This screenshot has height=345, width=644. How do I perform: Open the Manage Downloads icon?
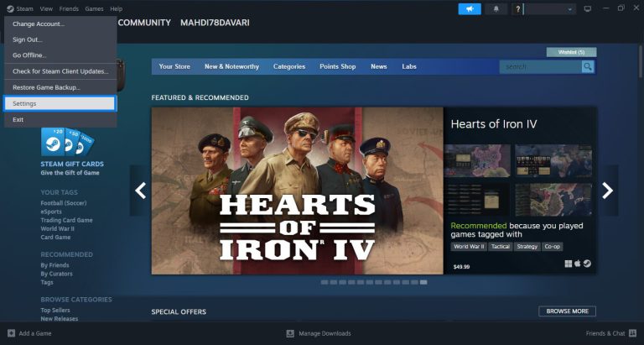tap(289, 333)
